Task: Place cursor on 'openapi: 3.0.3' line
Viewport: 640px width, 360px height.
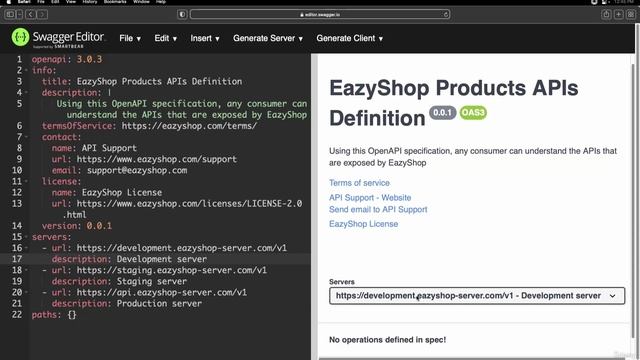Action: coord(67,59)
